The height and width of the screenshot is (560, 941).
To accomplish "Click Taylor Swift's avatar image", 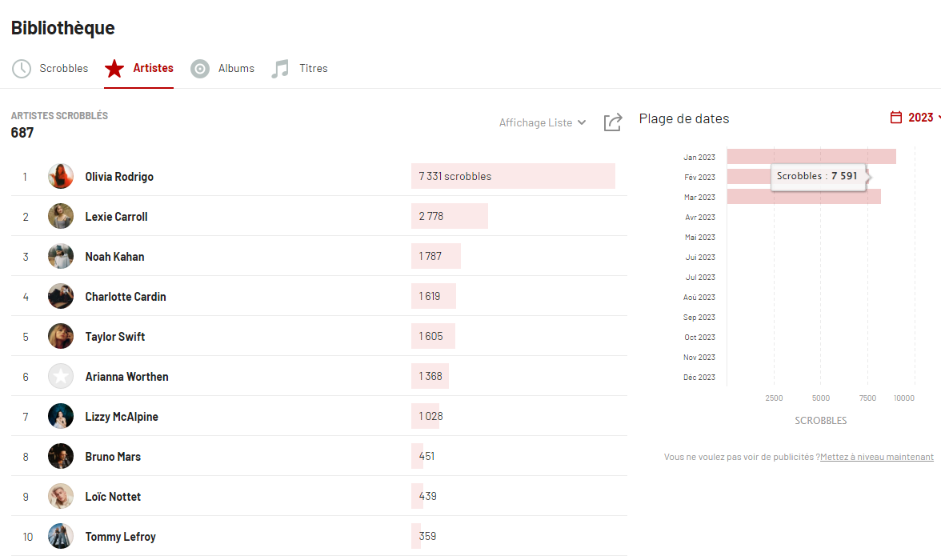I will (x=61, y=337).
